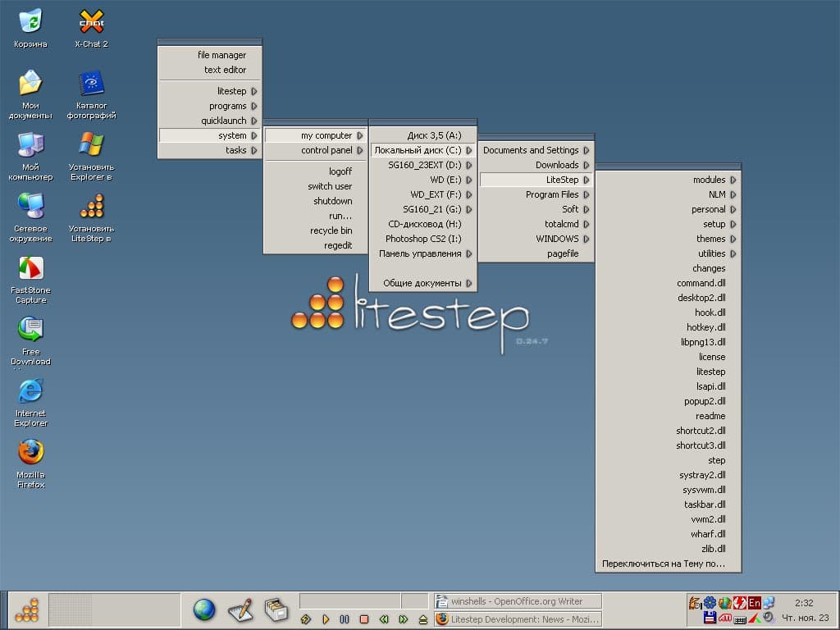
Task: Select text editor in the popup menu
Action: coord(209,70)
